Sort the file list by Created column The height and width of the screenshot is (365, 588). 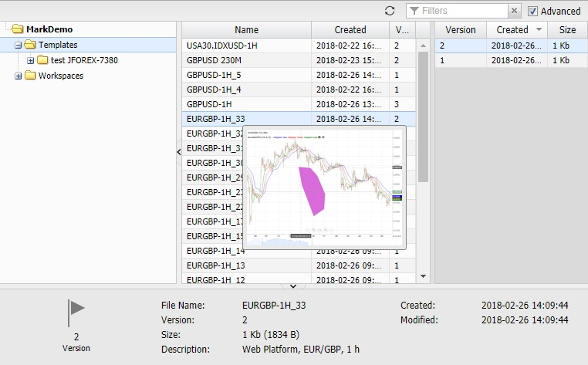[350, 29]
